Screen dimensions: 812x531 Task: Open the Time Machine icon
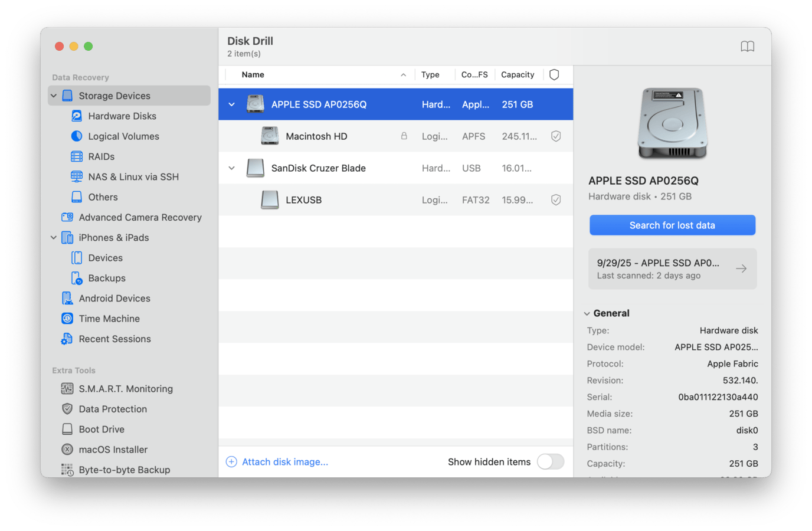point(67,319)
